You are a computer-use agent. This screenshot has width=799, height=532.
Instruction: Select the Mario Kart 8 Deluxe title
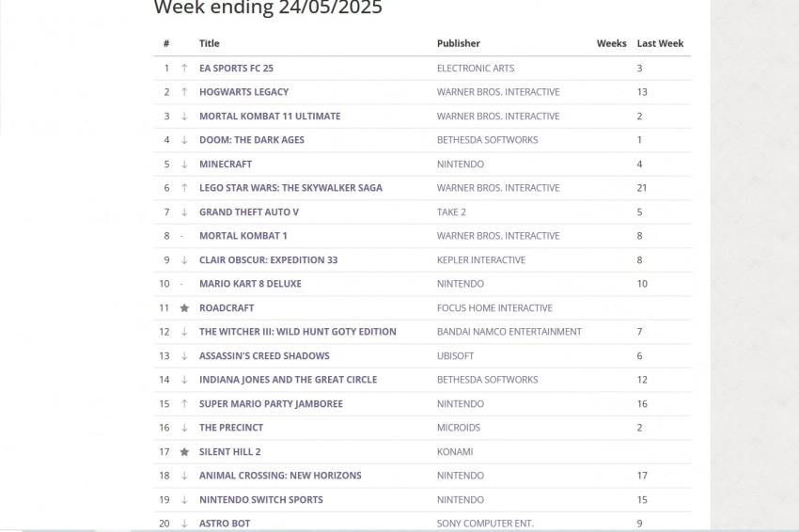(250, 284)
